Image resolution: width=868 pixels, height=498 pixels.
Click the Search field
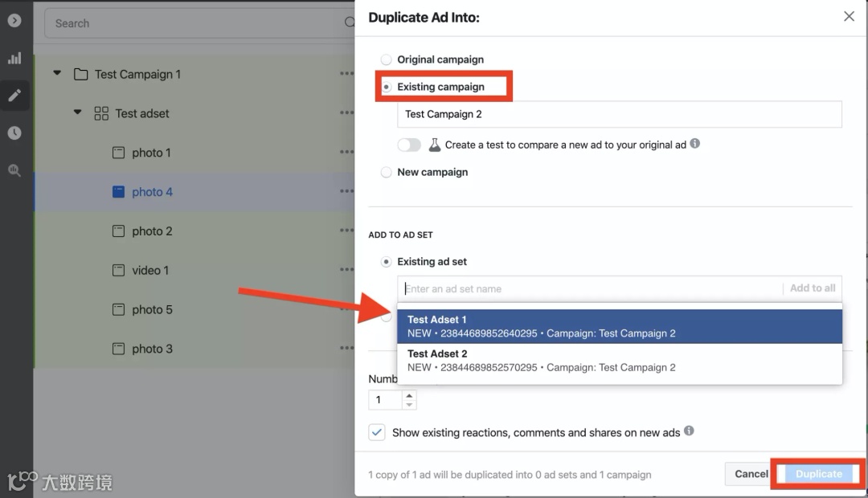pyautogui.click(x=199, y=23)
